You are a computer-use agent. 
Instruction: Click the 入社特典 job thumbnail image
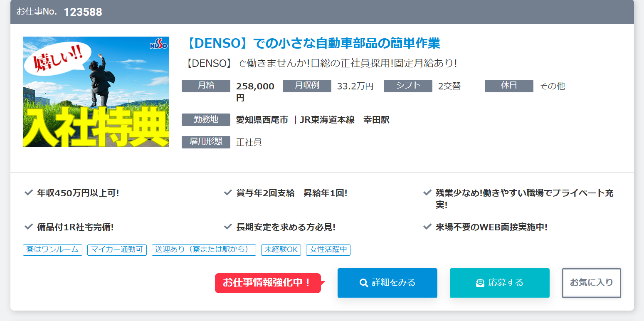(x=96, y=91)
